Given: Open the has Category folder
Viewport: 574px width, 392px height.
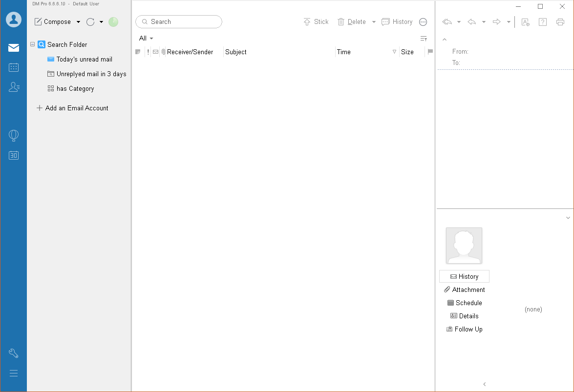Looking at the screenshot, I should click(71, 88).
